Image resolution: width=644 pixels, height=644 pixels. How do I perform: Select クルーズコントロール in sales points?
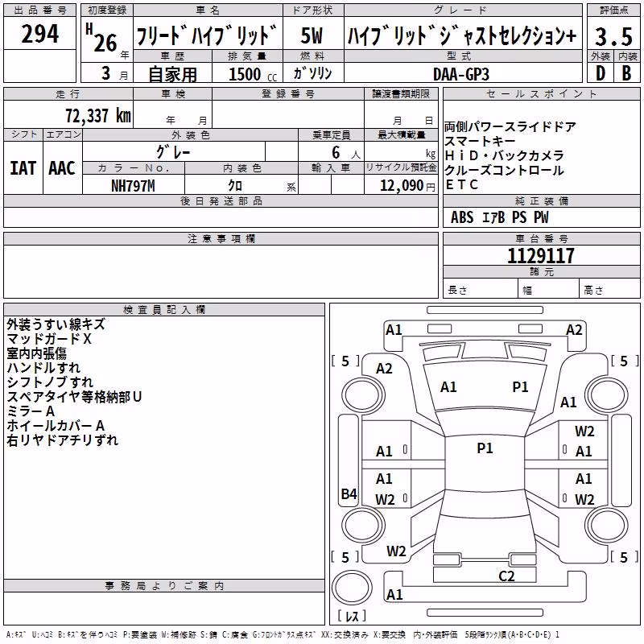(504, 170)
